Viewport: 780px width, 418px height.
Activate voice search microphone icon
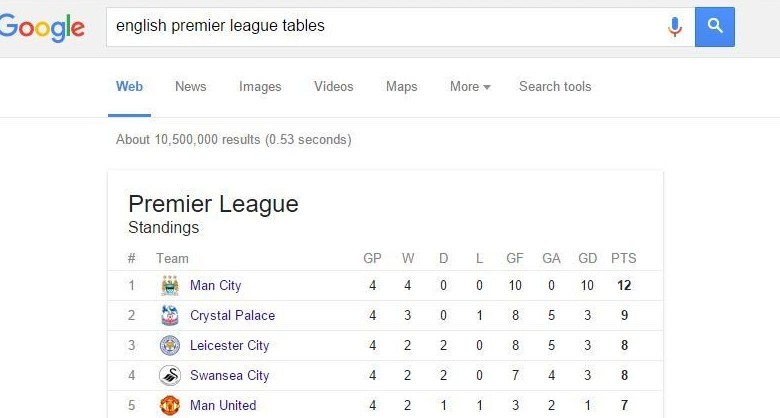point(675,27)
